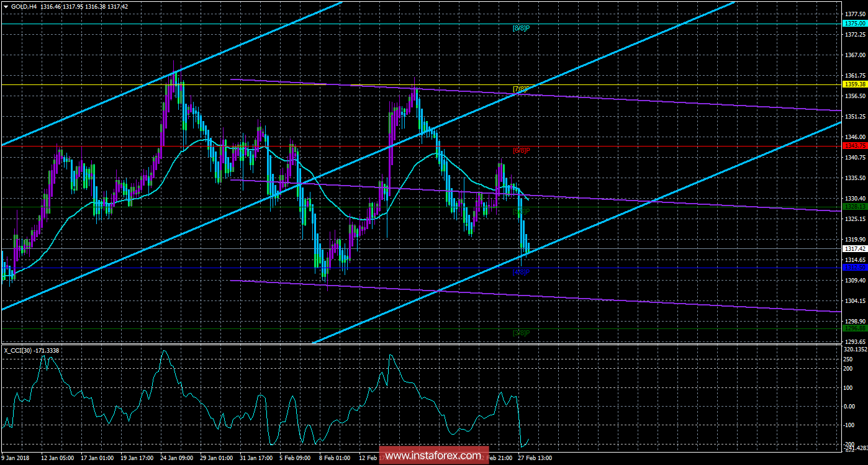The width and height of the screenshot is (868, 465).
Task: Select the OHLC values starting with 1316.46
Action: 86,6
